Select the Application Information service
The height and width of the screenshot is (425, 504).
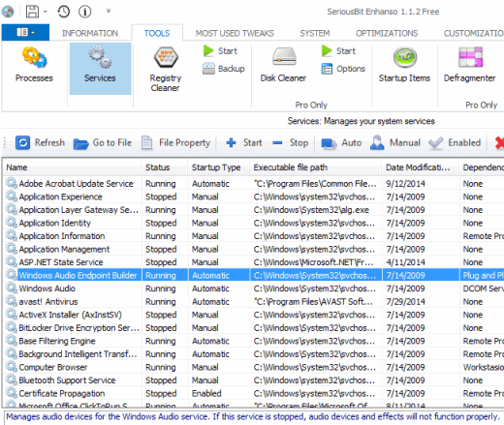[254, 236]
